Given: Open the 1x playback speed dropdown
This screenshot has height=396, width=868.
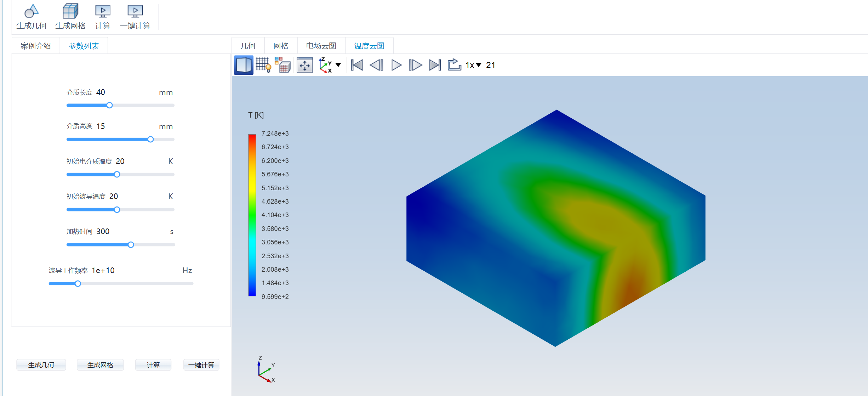Looking at the screenshot, I should tap(473, 65).
